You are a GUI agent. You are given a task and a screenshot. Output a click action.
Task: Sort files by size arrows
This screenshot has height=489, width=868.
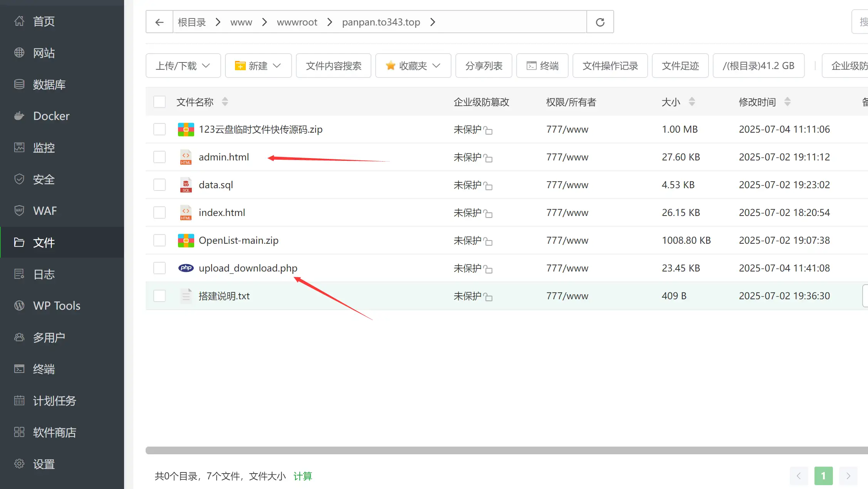(692, 102)
